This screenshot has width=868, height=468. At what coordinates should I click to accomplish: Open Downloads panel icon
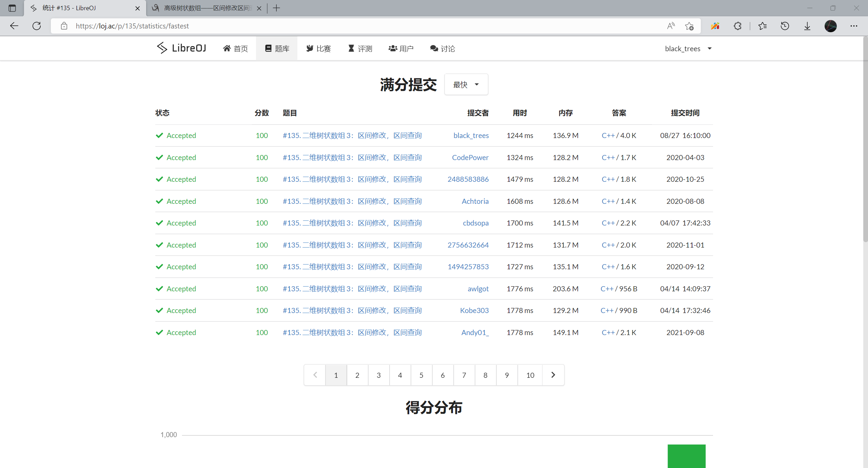pyautogui.click(x=807, y=26)
